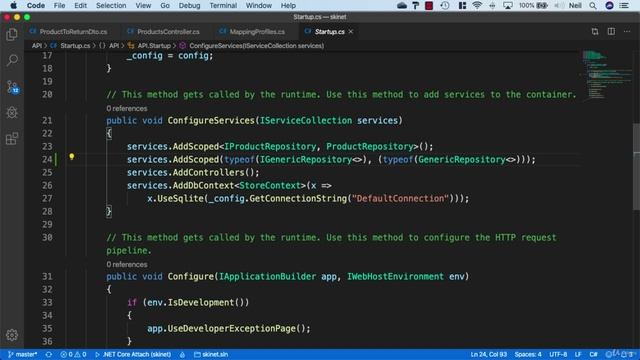Open the Explorer view in activity bar
This screenshot has width=640, height=360.
click(x=12, y=35)
